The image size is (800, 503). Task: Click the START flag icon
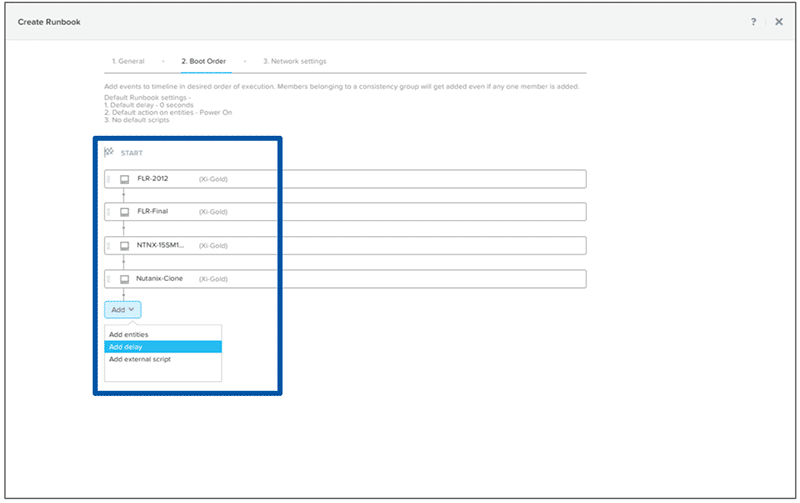[110, 153]
